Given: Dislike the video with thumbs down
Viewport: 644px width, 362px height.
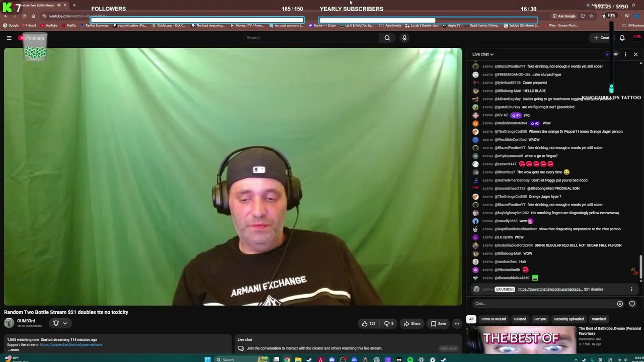Looking at the screenshot, I should point(389,324).
